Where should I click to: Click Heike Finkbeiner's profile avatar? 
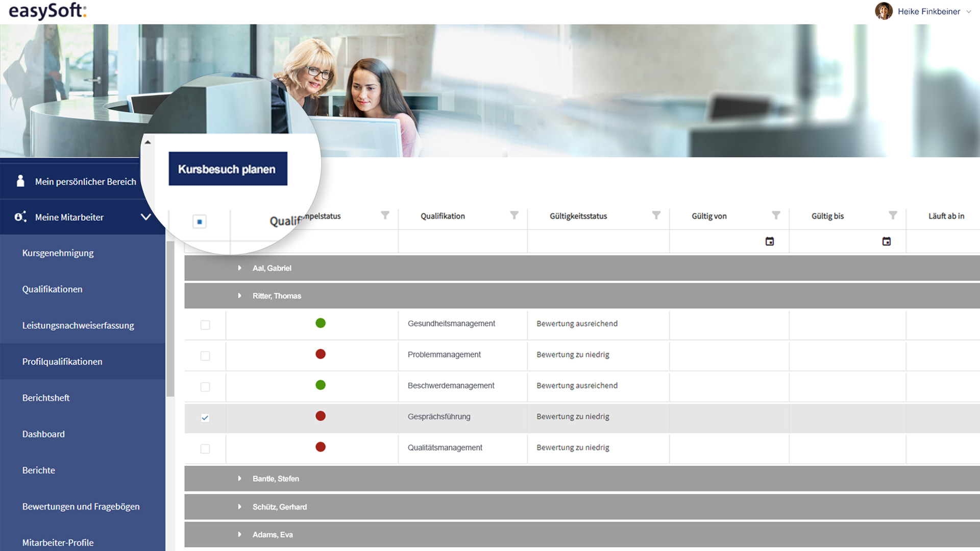pyautogui.click(x=884, y=11)
